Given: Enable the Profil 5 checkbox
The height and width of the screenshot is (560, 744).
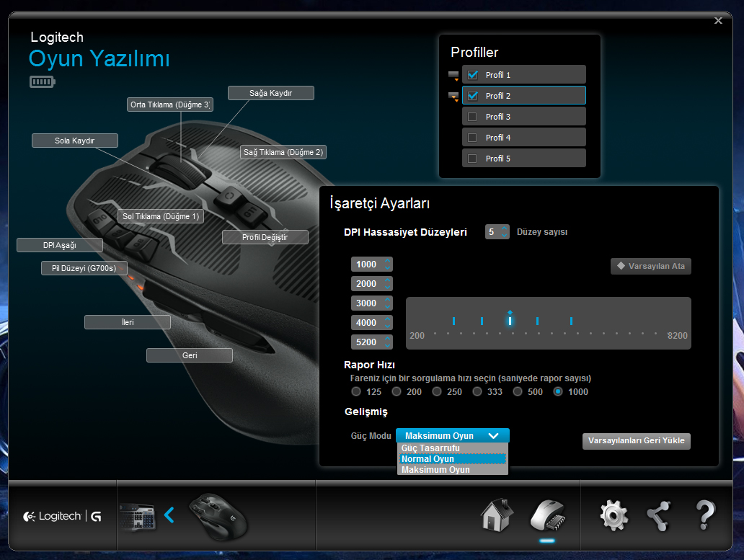Looking at the screenshot, I should 472,159.
